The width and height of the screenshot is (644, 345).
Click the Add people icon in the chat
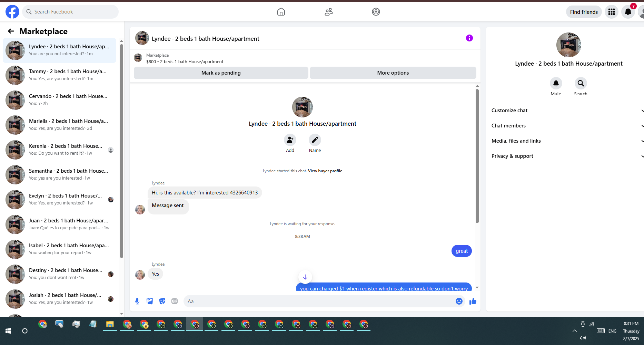290,140
